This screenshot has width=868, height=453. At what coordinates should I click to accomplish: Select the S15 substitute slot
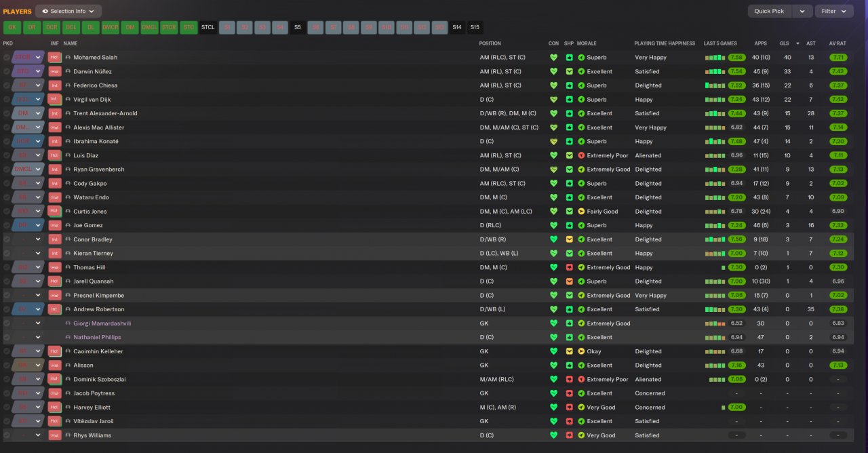475,27
